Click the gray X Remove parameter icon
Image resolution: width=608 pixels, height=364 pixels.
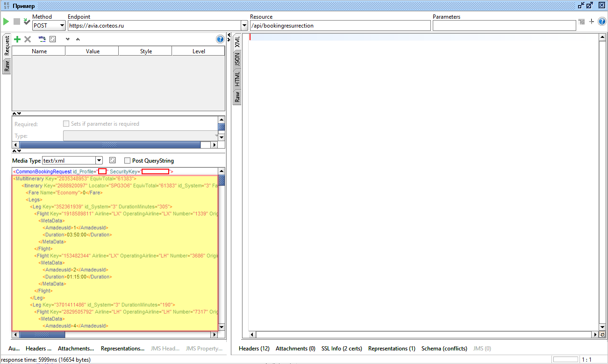click(x=28, y=39)
